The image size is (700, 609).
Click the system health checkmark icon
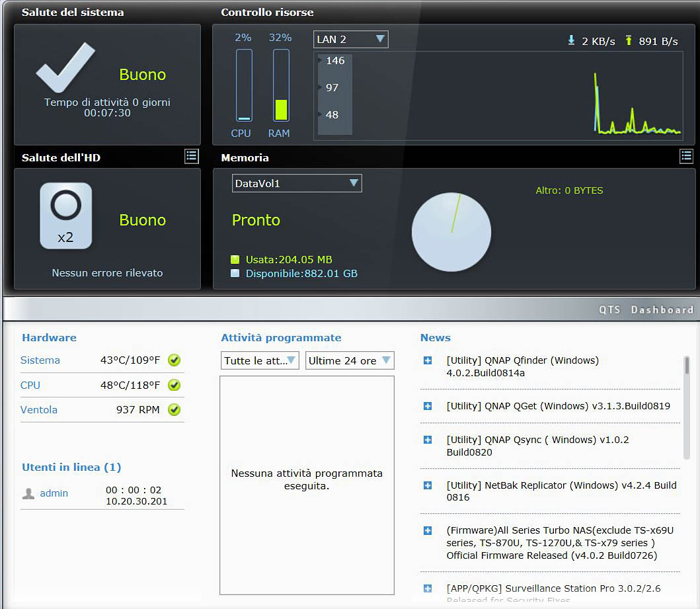65,68
